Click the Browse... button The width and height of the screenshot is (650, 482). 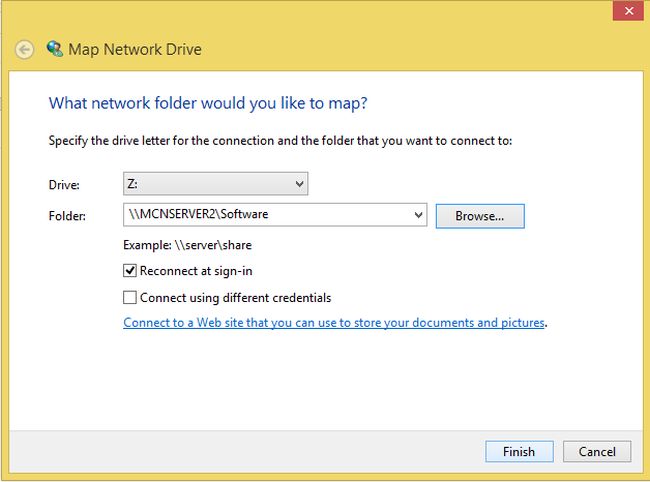480,216
